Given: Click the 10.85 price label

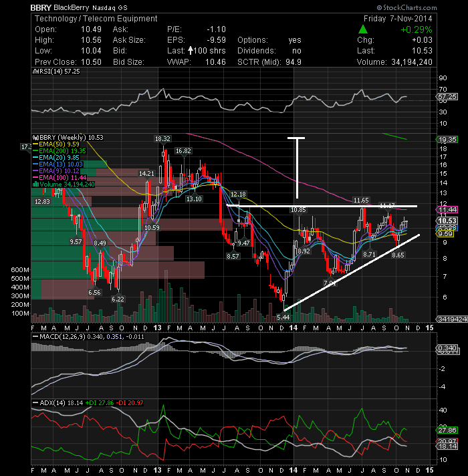Looking at the screenshot, I should click(x=298, y=209).
